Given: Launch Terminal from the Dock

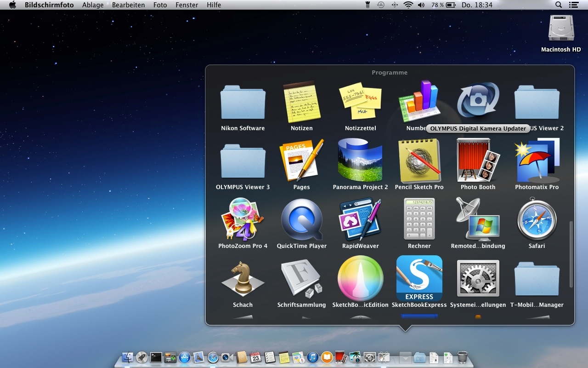Looking at the screenshot, I should tap(156, 357).
